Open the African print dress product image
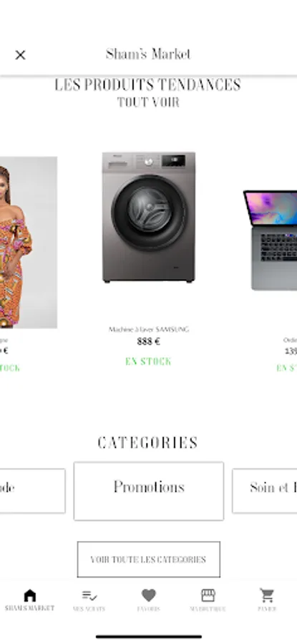The width and height of the screenshot is (297, 644). click(29, 243)
